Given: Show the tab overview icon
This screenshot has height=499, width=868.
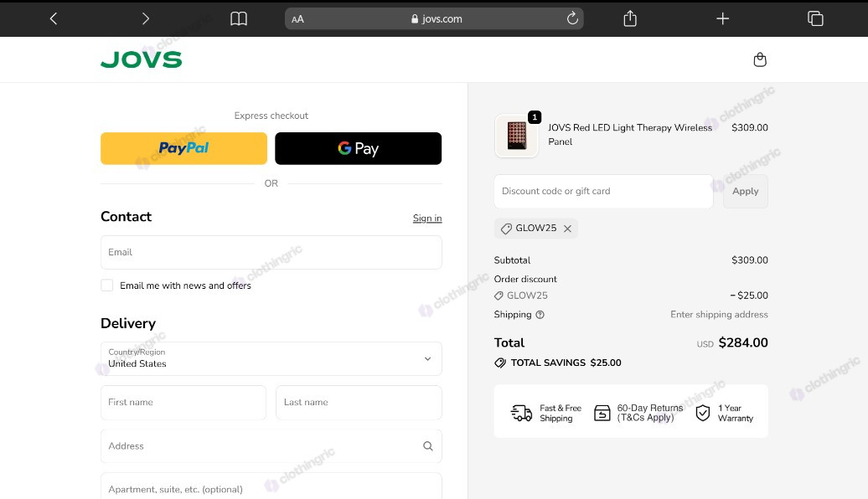Looking at the screenshot, I should tap(815, 18).
